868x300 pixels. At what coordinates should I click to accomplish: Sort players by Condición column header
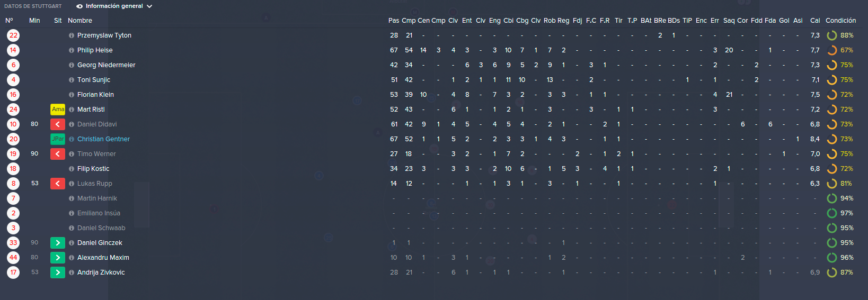click(x=840, y=21)
